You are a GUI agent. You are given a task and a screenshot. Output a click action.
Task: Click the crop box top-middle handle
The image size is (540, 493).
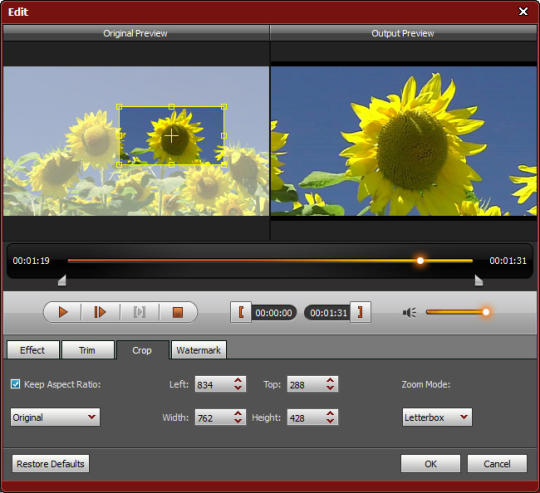tap(172, 107)
